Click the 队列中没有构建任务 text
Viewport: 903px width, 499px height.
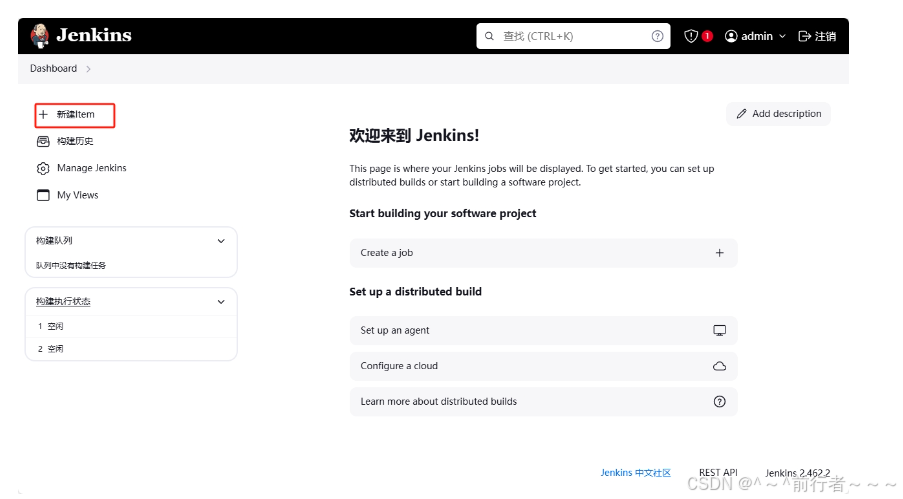71,266
